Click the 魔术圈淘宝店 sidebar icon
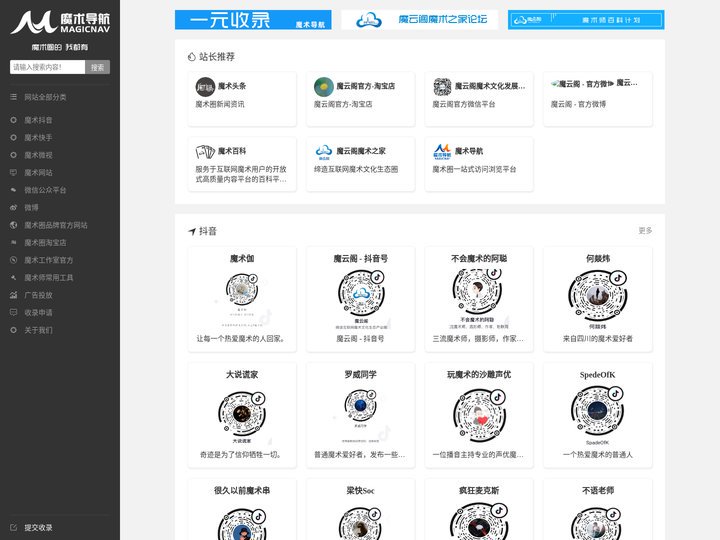The image size is (720, 540). 14,242
